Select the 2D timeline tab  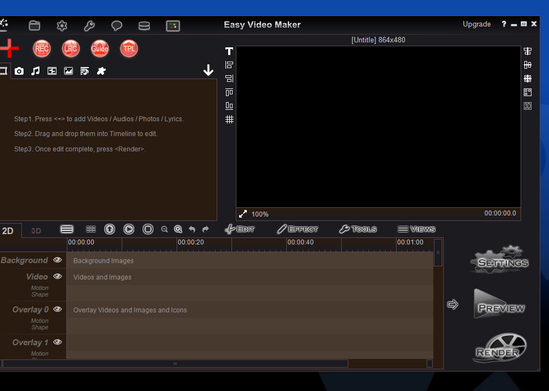tap(8, 231)
